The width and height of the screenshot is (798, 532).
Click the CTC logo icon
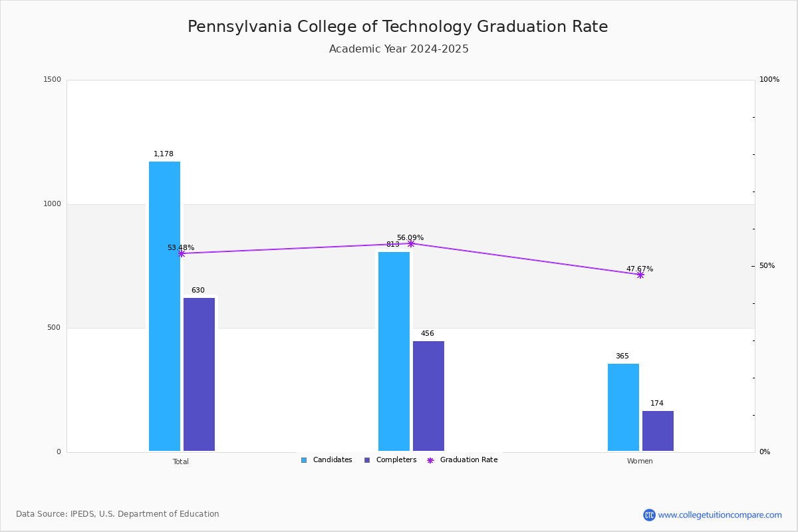pos(649,515)
